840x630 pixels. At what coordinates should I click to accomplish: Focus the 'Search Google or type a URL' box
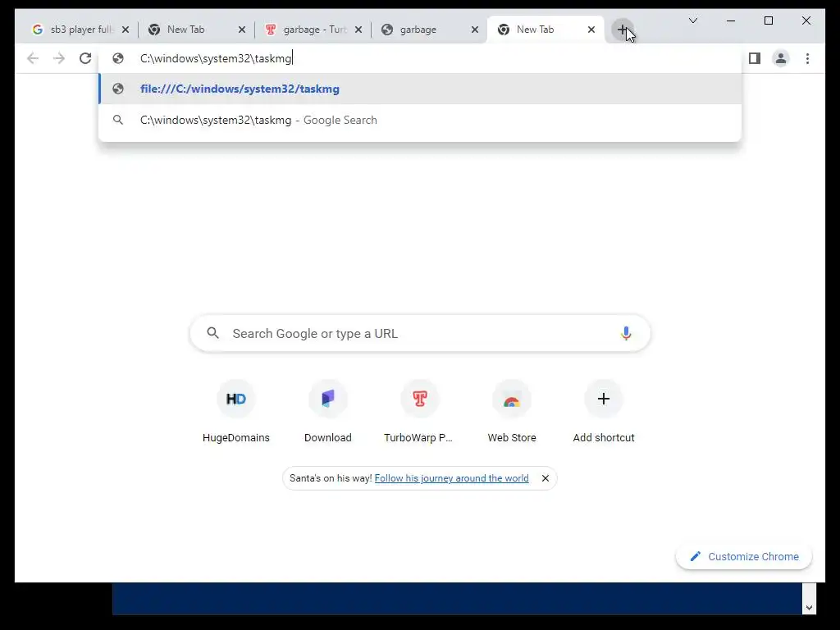coord(420,333)
